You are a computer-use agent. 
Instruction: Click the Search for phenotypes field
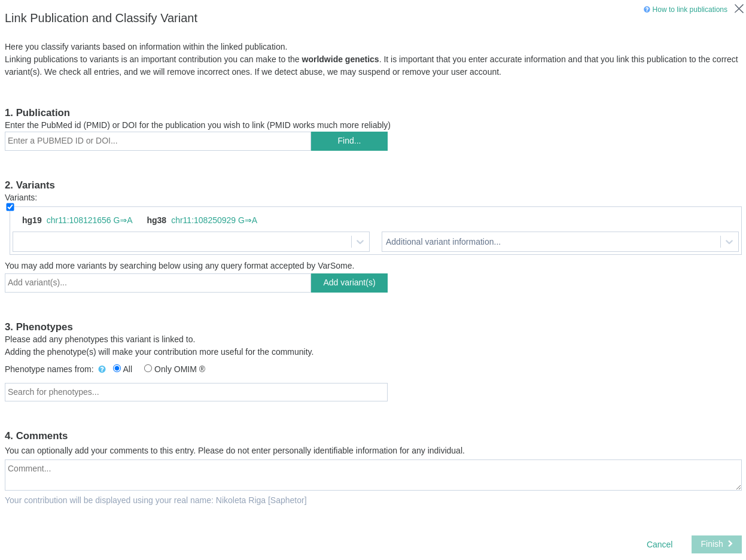(x=196, y=392)
